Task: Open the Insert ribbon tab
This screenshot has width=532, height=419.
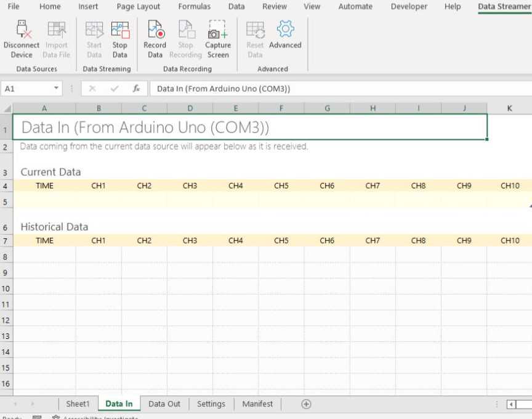Action: (x=88, y=6)
